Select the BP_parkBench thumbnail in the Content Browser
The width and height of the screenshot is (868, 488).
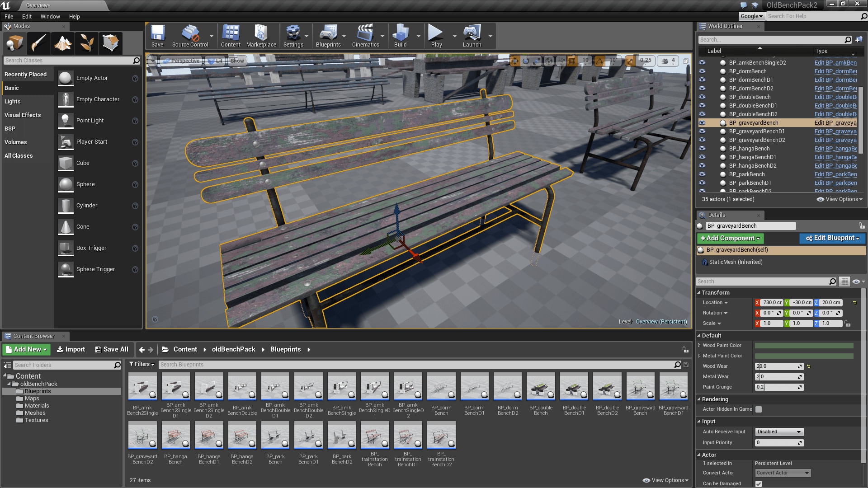[x=275, y=436]
